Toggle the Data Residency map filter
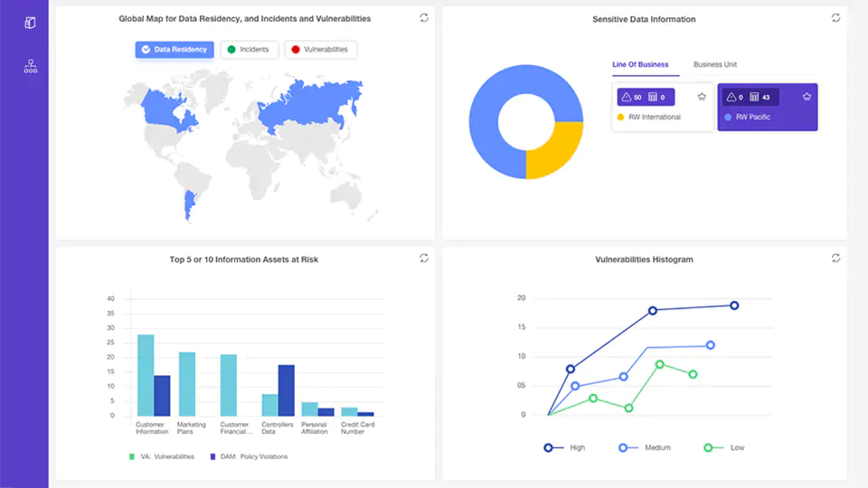This screenshot has width=868, height=488. tap(175, 50)
